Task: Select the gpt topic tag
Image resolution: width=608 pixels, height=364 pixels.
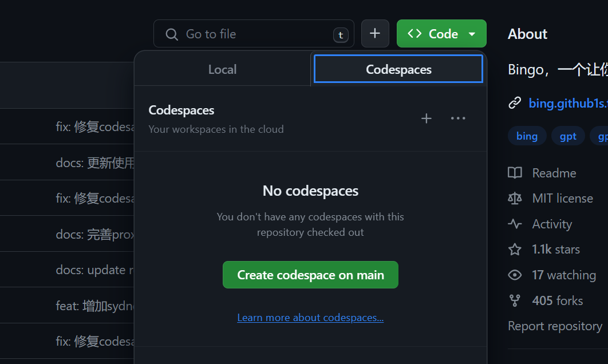Action: pos(568,136)
